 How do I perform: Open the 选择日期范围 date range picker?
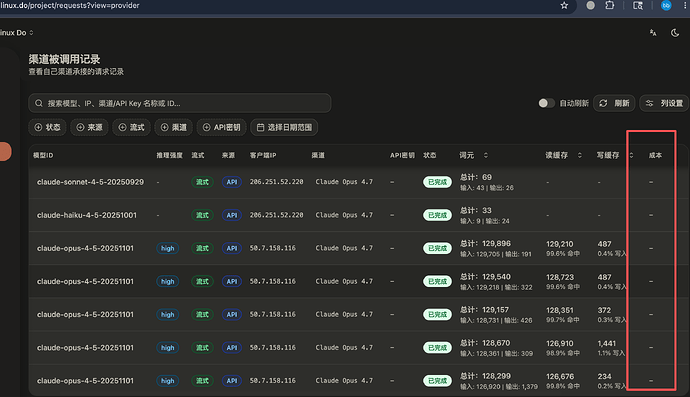click(x=284, y=127)
